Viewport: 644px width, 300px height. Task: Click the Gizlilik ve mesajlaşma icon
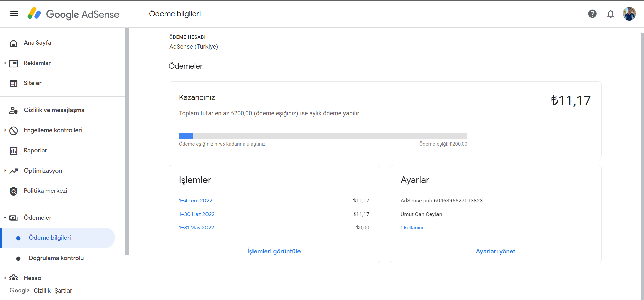pos(14,110)
